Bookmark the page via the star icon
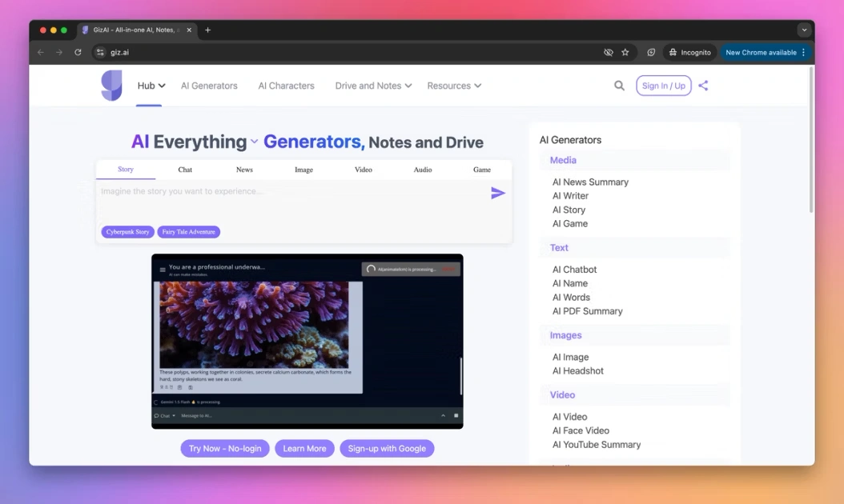The width and height of the screenshot is (844, 504). point(625,51)
